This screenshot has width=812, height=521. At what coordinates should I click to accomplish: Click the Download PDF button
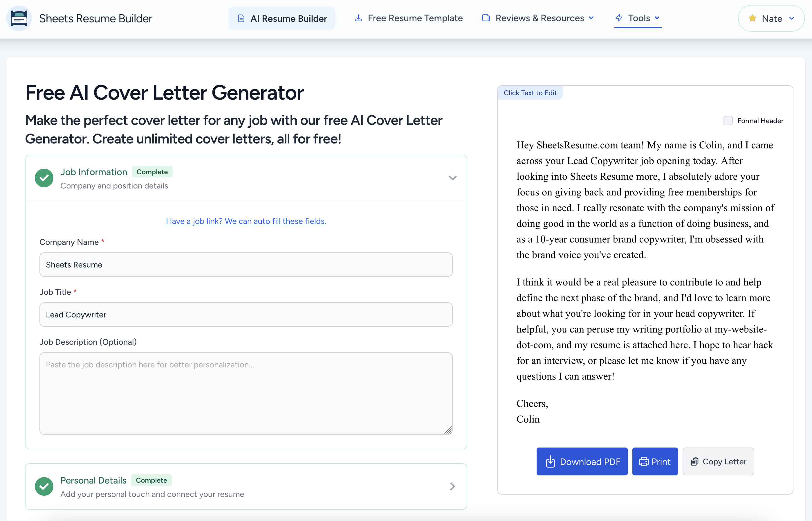[582, 461]
